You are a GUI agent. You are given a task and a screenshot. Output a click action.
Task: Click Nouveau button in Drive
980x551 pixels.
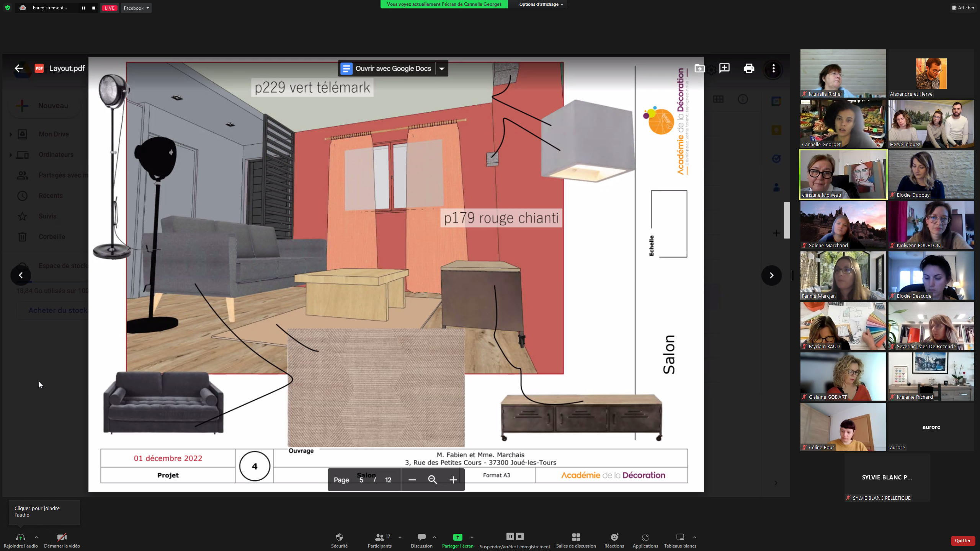[44, 106]
